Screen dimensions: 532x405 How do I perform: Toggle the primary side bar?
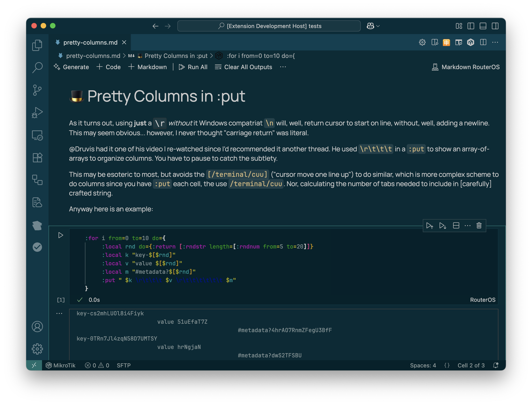tap(471, 26)
